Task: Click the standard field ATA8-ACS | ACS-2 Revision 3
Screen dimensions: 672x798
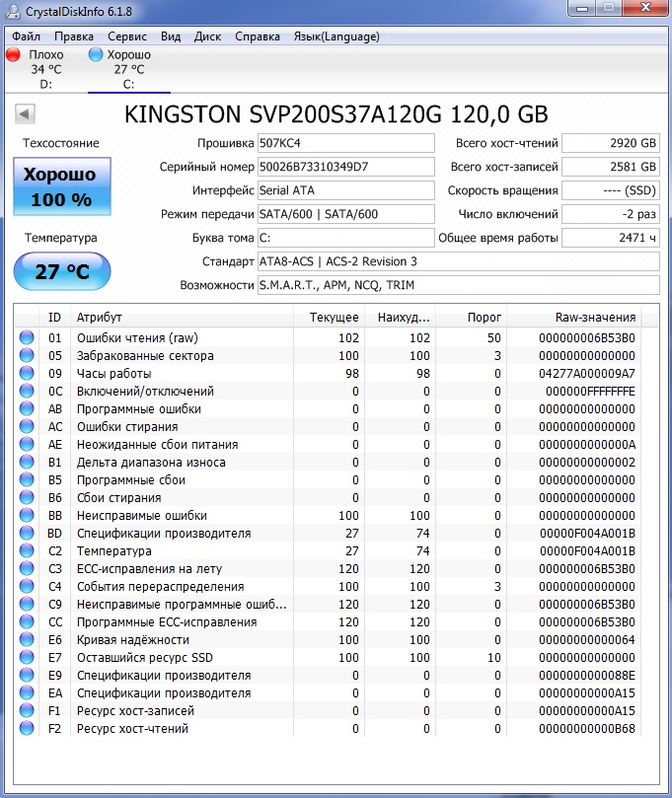Action: [458, 261]
